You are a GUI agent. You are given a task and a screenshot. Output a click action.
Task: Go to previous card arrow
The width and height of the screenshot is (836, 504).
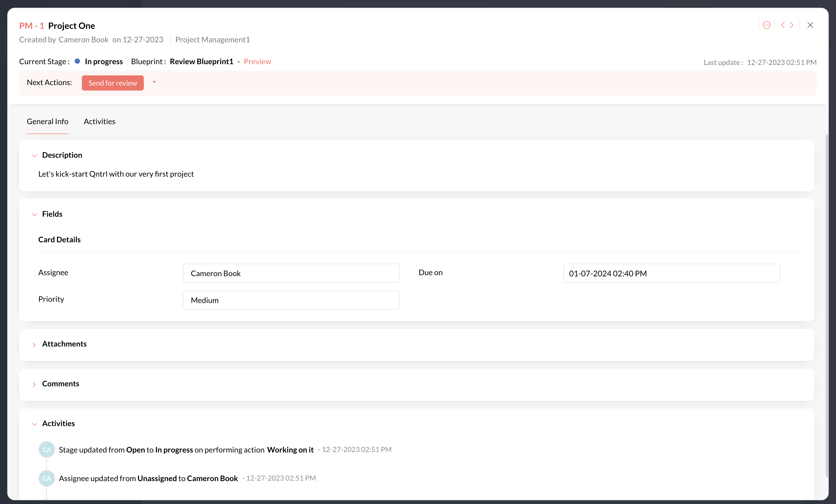pos(783,25)
